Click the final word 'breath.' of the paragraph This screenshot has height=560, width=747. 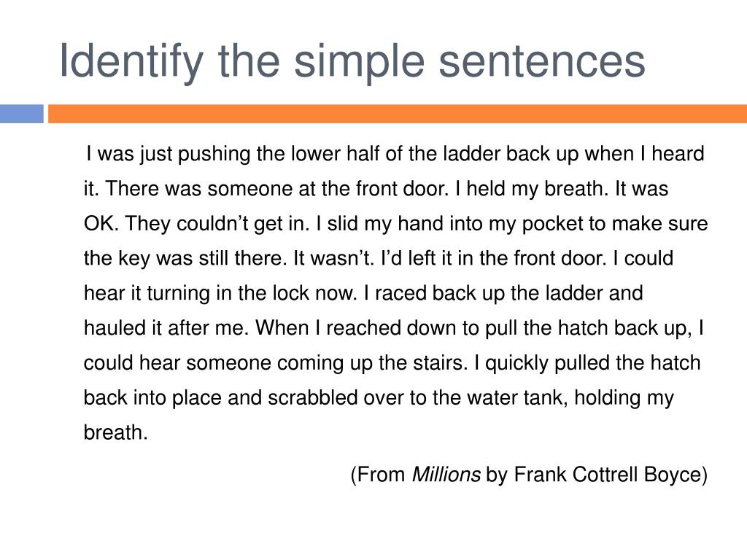[x=116, y=433]
